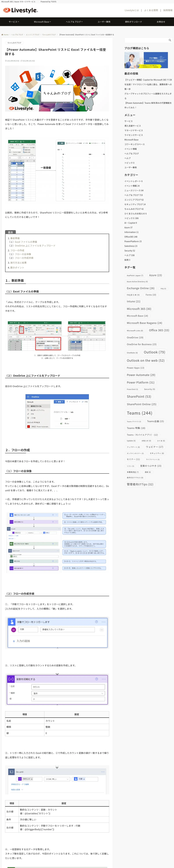Click 採用情報 header link
Image resolution: width=174 pixels, height=868 pixels.
[168, 10]
